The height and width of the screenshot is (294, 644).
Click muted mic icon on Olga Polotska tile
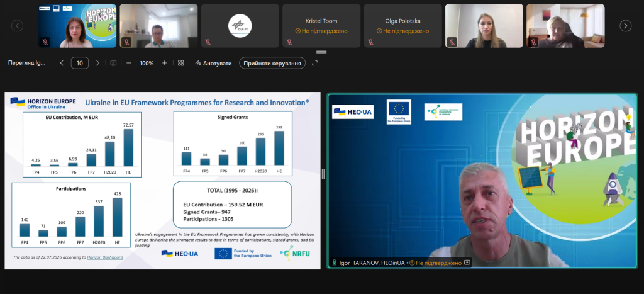(x=370, y=42)
